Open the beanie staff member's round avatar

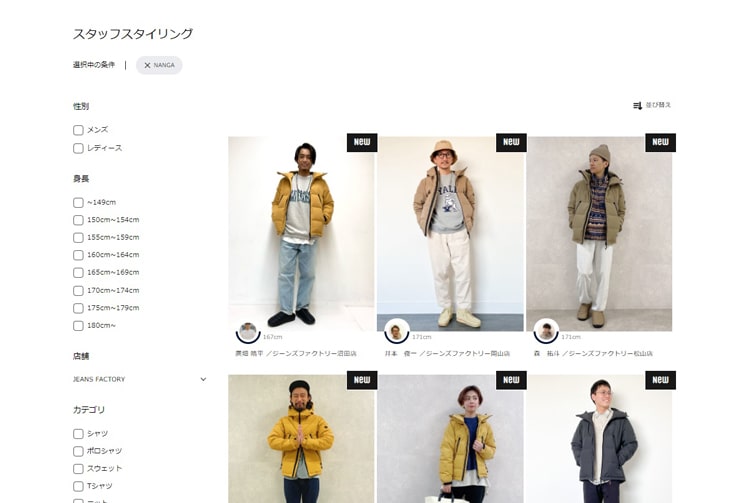pos(546,331)
